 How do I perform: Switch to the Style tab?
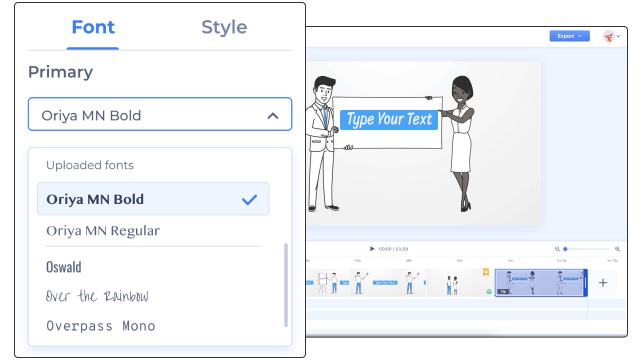click(224, 27)
